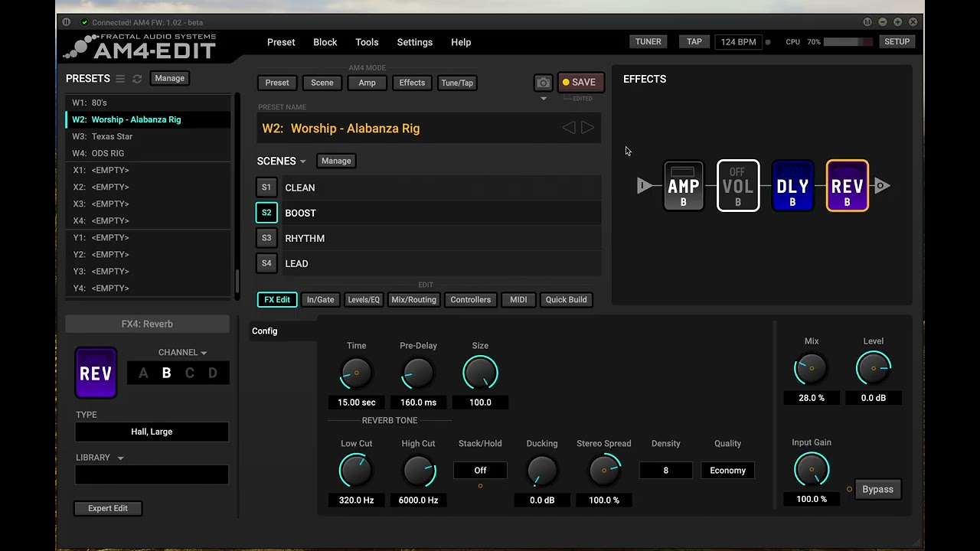Click the presets list view icon
The image size is (980, 551).
click(120, 79)
